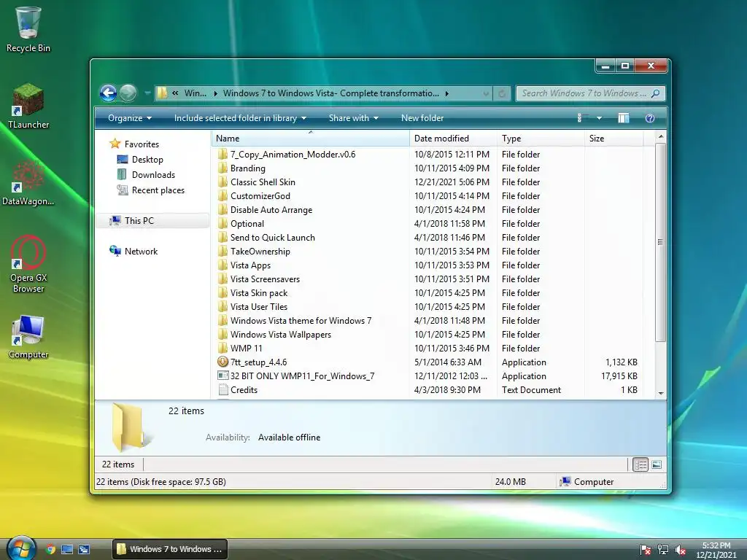Switch to details view in status bar
The width and height of the screenshot is (747, 560).
[x=640, y=464]
